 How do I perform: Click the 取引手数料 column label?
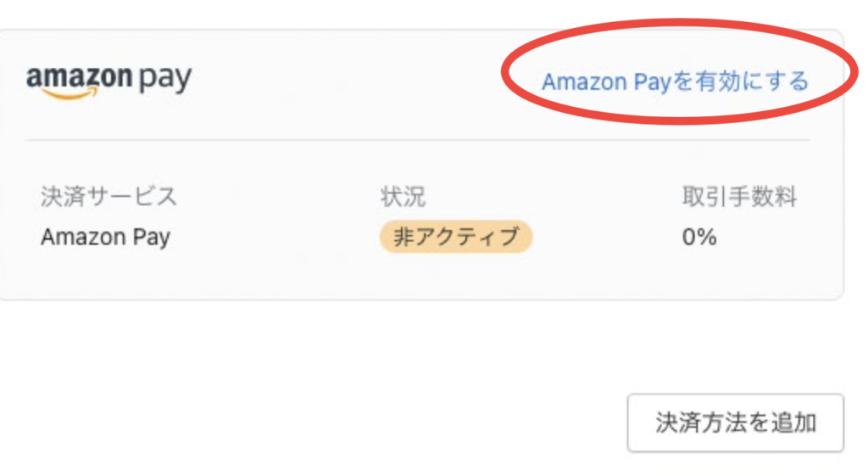pyautogui.click(x=739, y=197)
